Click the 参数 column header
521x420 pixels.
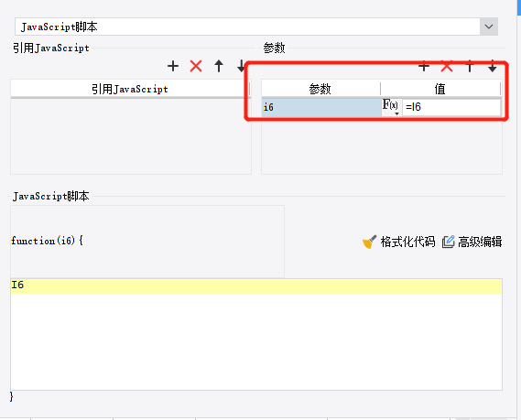(320, 89)
